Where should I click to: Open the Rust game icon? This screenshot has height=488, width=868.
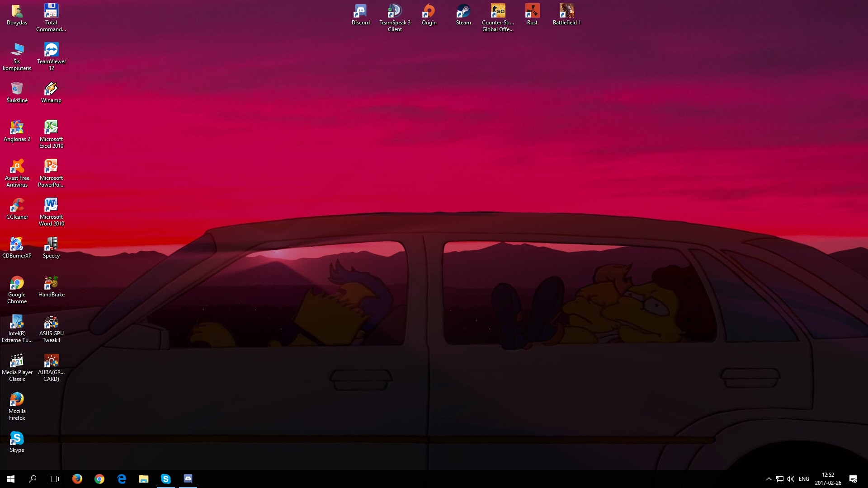pyautogui.click(x=532, y=15)
